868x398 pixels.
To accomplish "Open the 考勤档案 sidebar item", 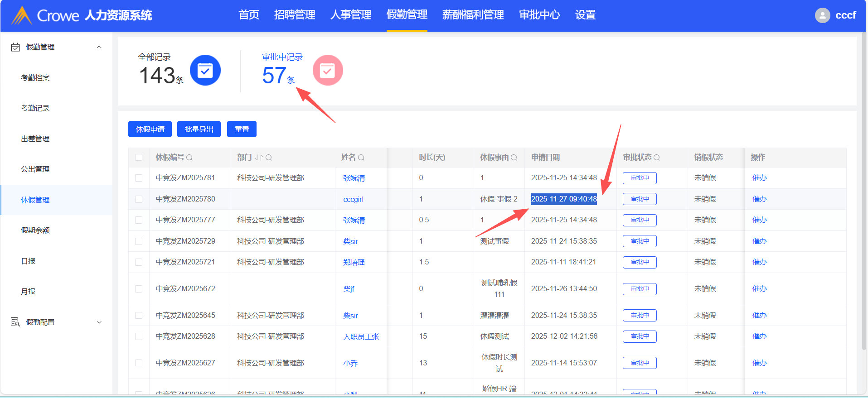I will tap(35, 77).
